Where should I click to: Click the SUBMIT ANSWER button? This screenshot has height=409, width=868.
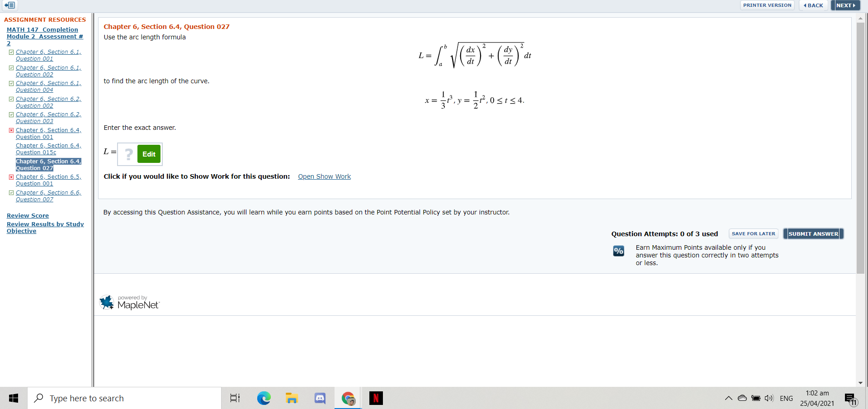(813, 233)
